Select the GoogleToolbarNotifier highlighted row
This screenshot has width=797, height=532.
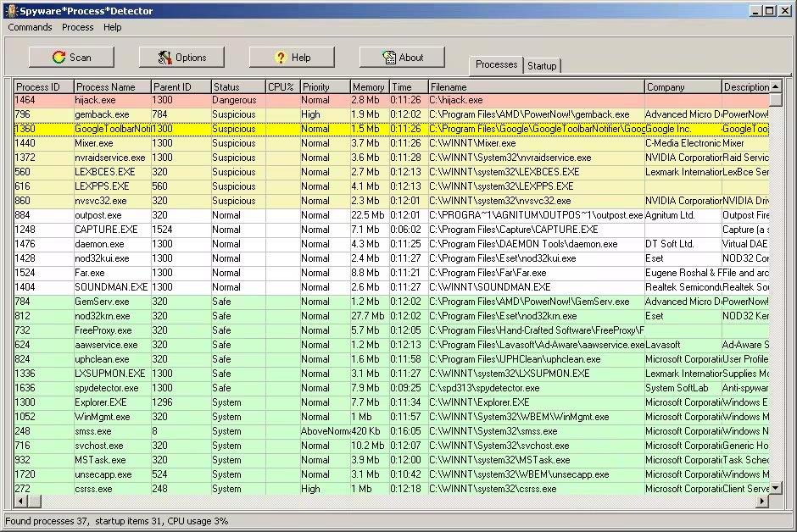tap(112, 129)
